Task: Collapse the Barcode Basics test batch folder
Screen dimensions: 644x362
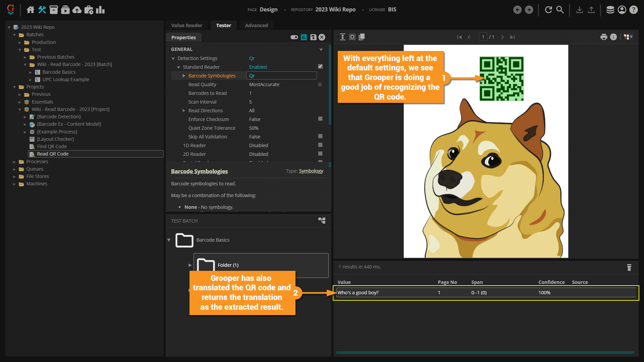Action: pos(169,240)
